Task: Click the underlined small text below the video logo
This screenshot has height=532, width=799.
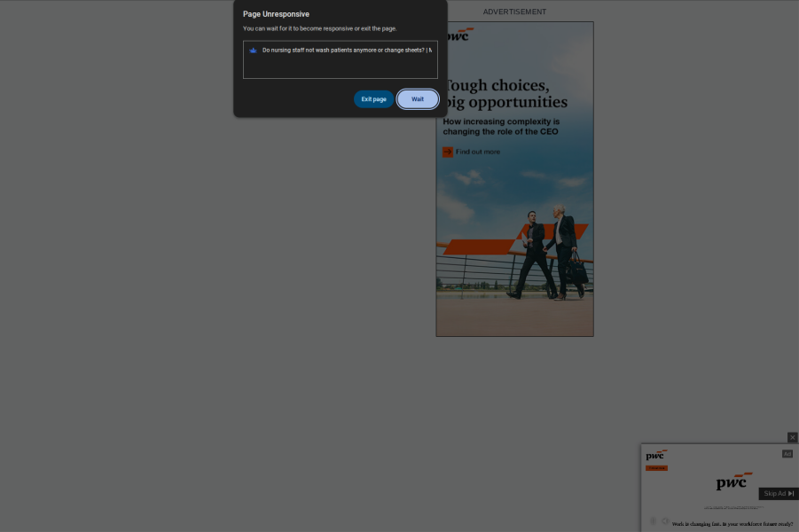Action: point(732,507)
